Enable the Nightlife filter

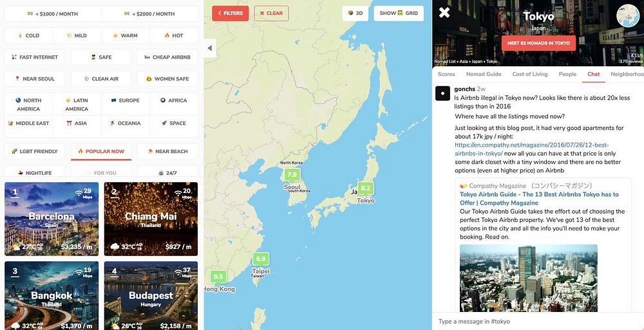point(35,172)
